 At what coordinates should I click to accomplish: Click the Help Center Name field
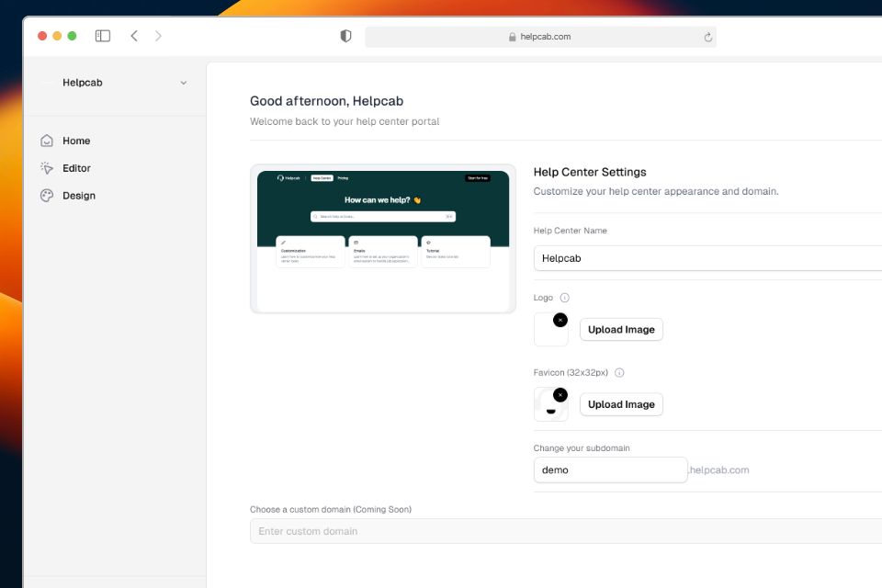pyautogui.click(x=707, y=258)
